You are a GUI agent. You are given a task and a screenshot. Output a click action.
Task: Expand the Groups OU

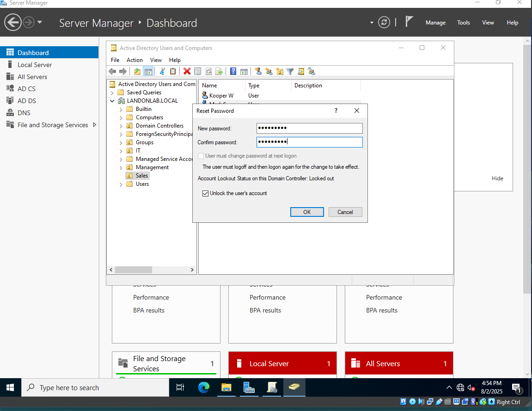[x=121, y=142]
